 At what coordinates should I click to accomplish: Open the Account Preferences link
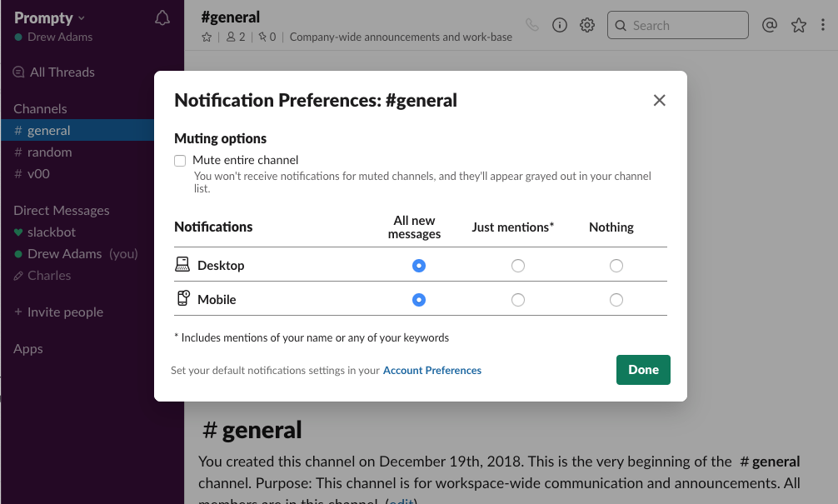point(431,371)
